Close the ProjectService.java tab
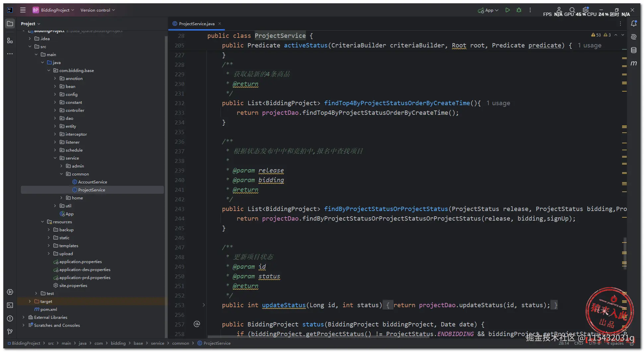 (220, 24)
